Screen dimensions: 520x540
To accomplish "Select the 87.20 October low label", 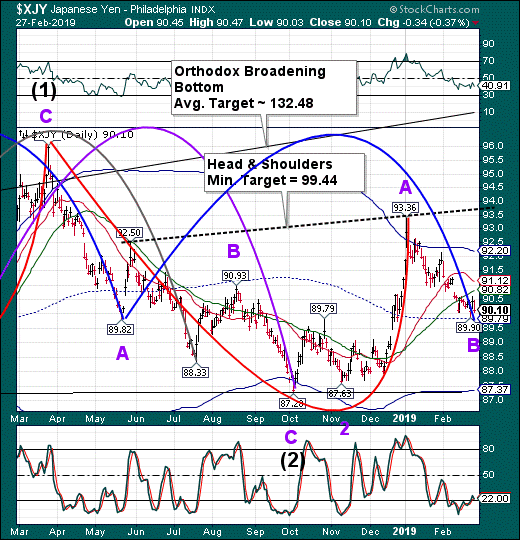I will (292, 403).
